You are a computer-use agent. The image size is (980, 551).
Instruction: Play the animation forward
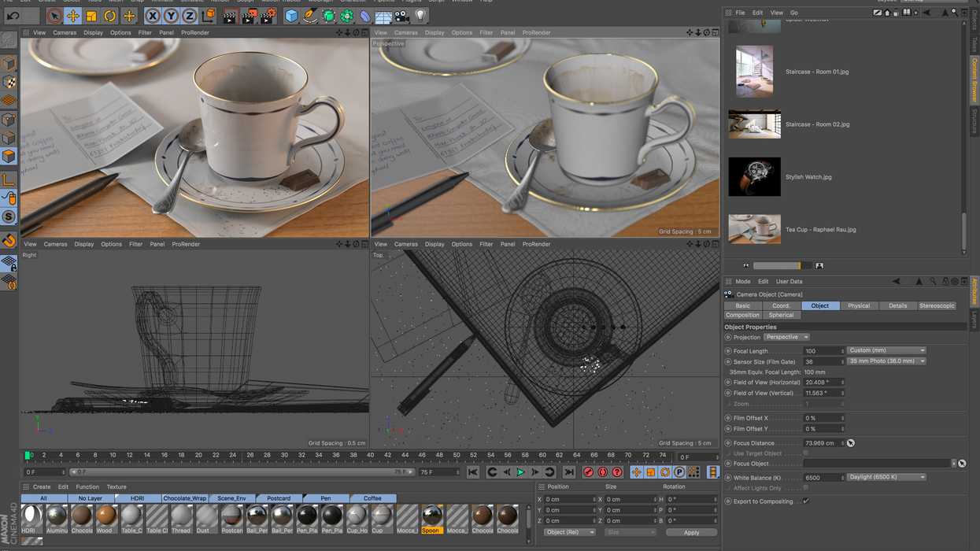point(520,472)
